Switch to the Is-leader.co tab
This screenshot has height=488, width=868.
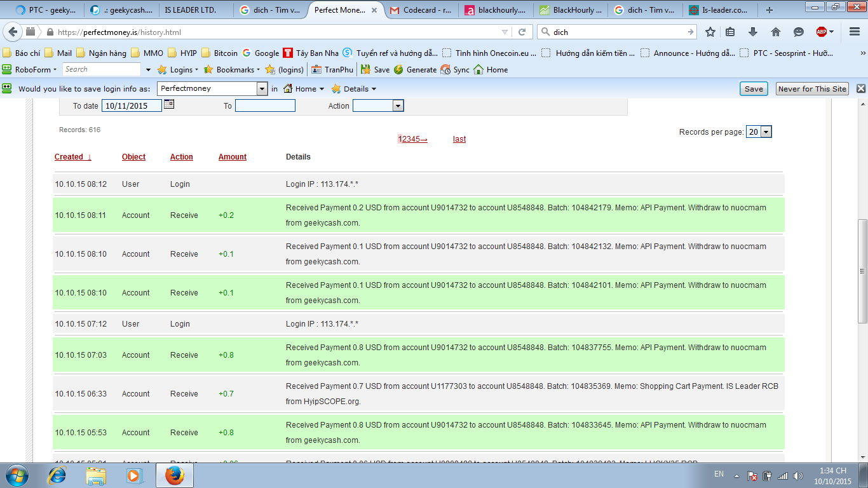click(x=720, y=10)
